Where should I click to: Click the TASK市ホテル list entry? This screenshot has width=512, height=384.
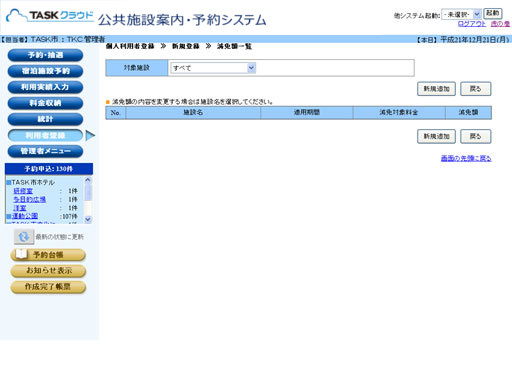point(33,182)
